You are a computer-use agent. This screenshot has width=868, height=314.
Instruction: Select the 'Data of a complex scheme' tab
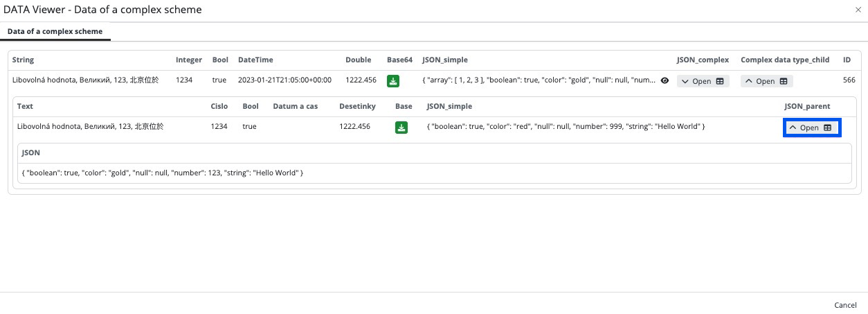55,32
